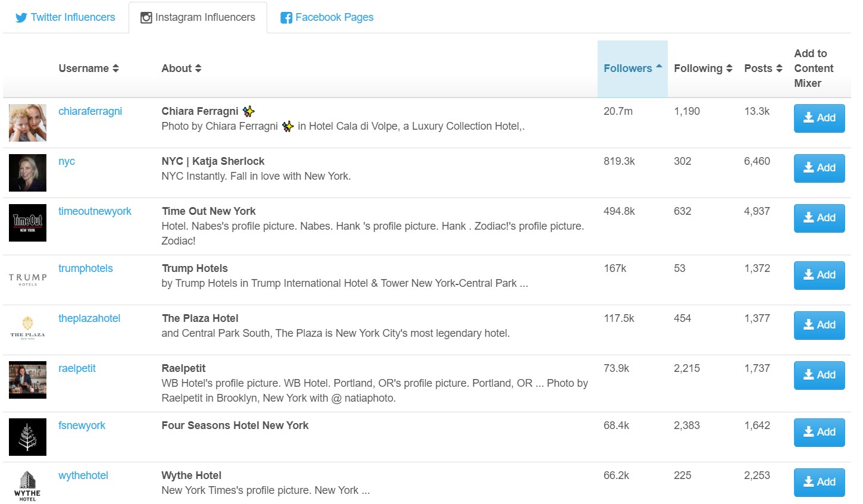Screen dimensions: 863x504
Task: Click the '6,460' posts value
Action: (x=757, y=161)
